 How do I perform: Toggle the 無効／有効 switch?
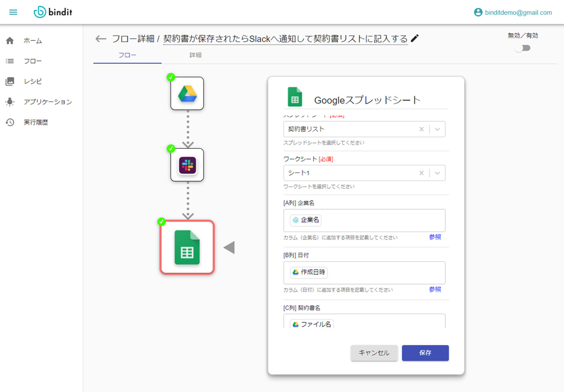pyautogui.click(x=523, y=48)
